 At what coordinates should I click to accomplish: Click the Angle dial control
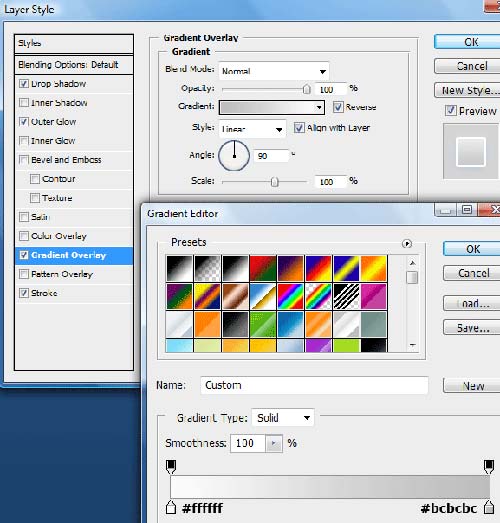coord(234,155)
